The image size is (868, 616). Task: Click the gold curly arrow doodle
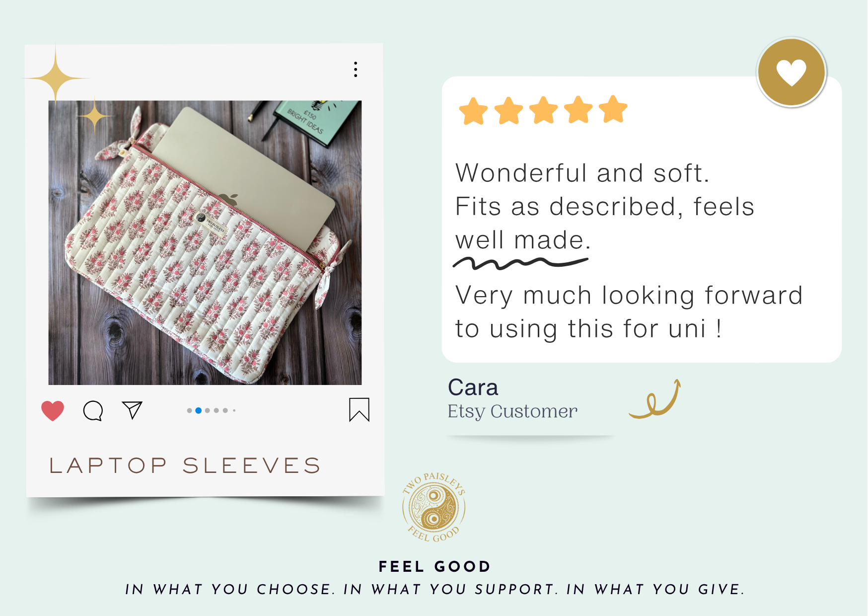pyautogui.click(x=655, y=400)
